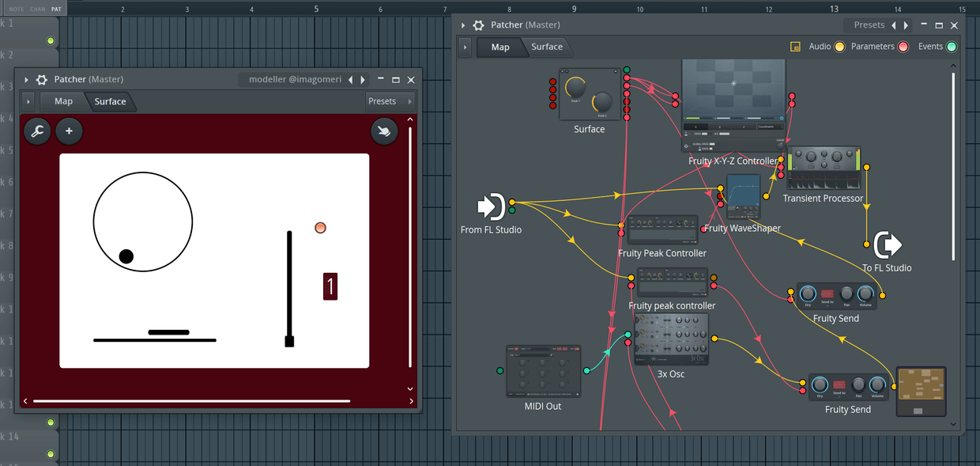Viewport: 980px width, 466px height.
Task: Select the NOTE mode tab
Action: coord(17,9)
